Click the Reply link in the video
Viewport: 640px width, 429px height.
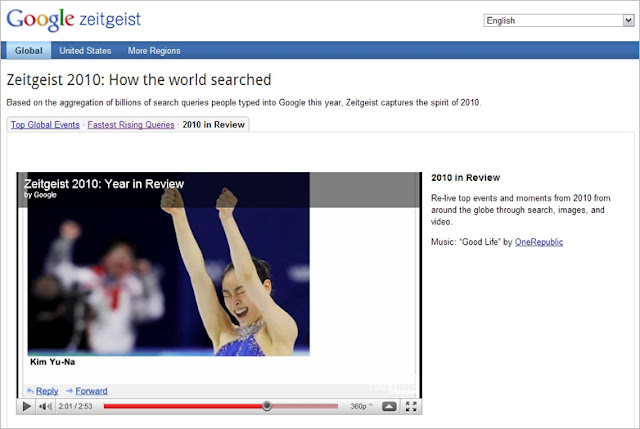pyautogui.click(x=47, y=391)
